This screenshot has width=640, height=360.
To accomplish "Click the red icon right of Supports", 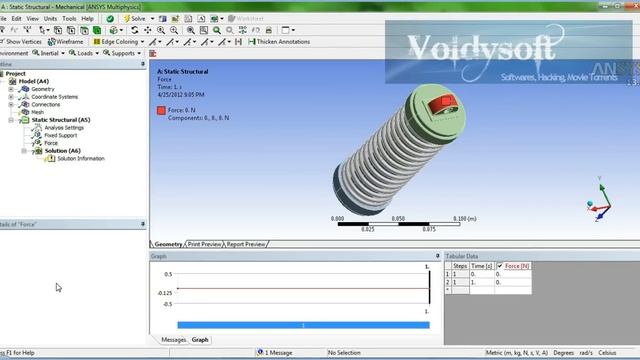I will click(153, 53).
